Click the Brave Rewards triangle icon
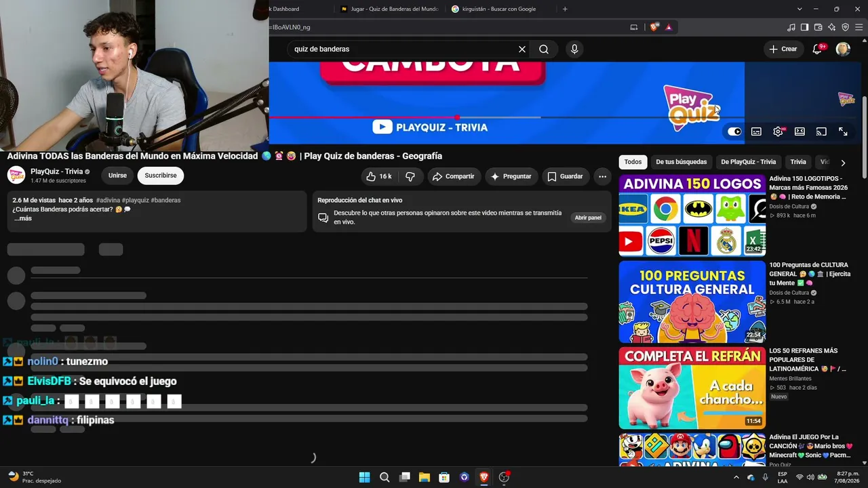868x488 pixels. click(669, 27)
